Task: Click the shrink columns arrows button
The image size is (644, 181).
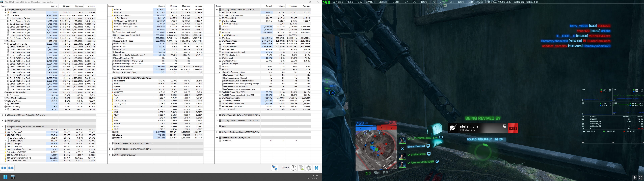Action: pos(11,168)
